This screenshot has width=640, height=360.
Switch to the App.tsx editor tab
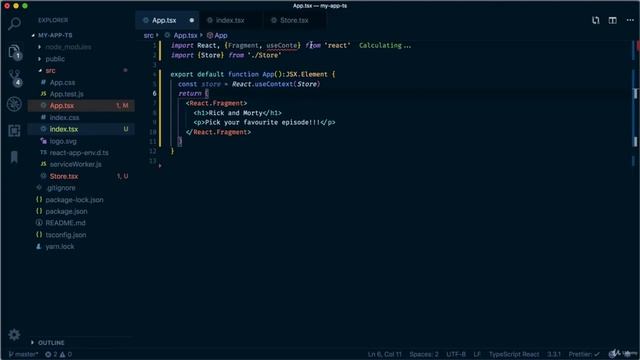(x=167, y=20)
